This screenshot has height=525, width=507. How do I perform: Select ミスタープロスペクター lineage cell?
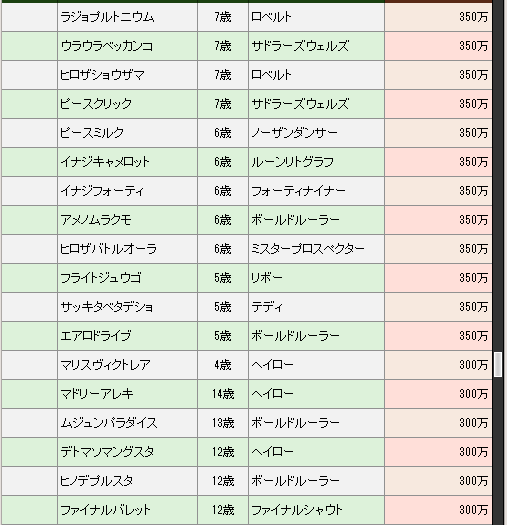click(316, 249)
